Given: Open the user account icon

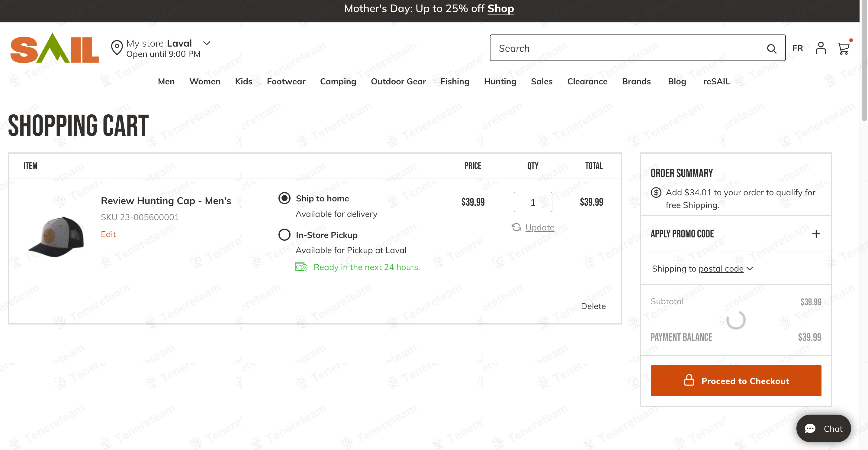Looking at the screenshot, I should (821, 48).
